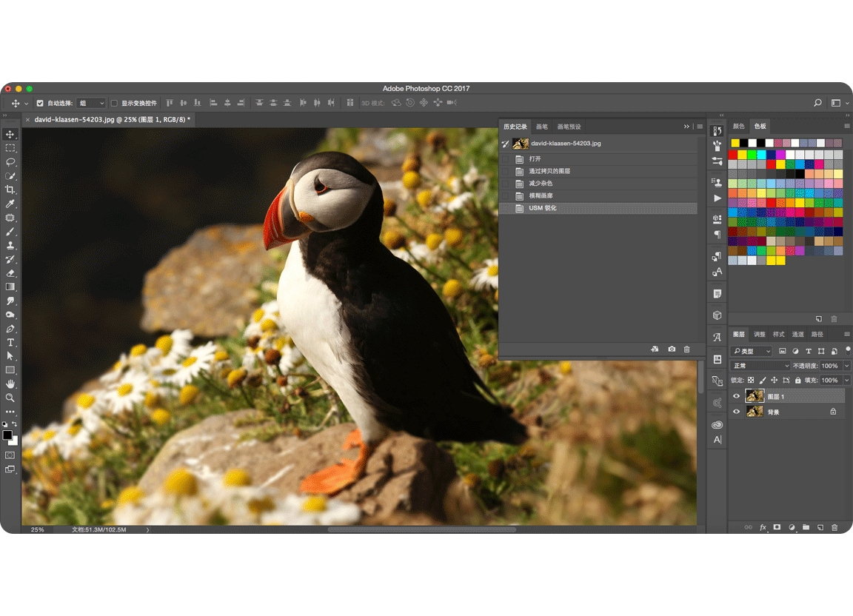The height and width of the screenshot is (616, 853).
Task: Select the Horizontal Type tool
Action: coord(10,343)
